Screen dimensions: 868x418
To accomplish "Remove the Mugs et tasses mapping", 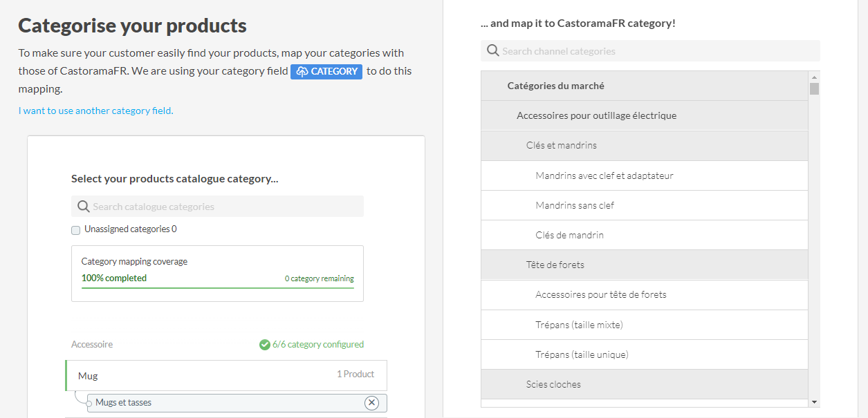I will 371,403.
